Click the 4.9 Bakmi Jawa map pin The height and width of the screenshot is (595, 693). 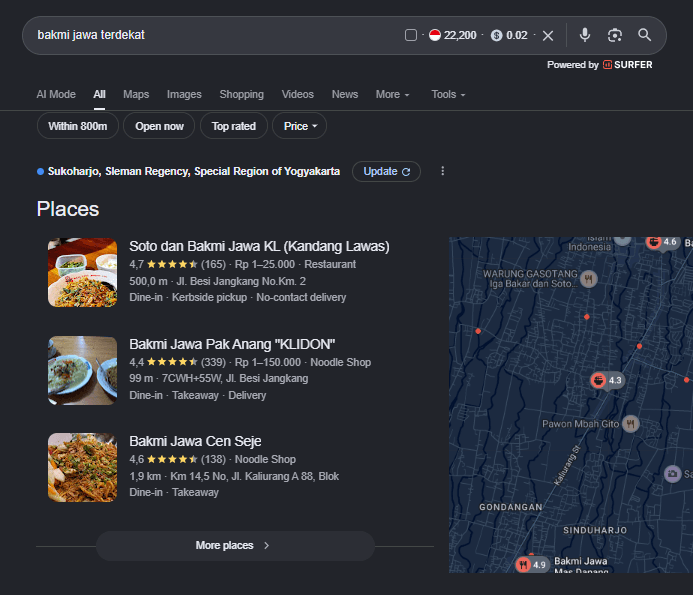tap(532, 564)
